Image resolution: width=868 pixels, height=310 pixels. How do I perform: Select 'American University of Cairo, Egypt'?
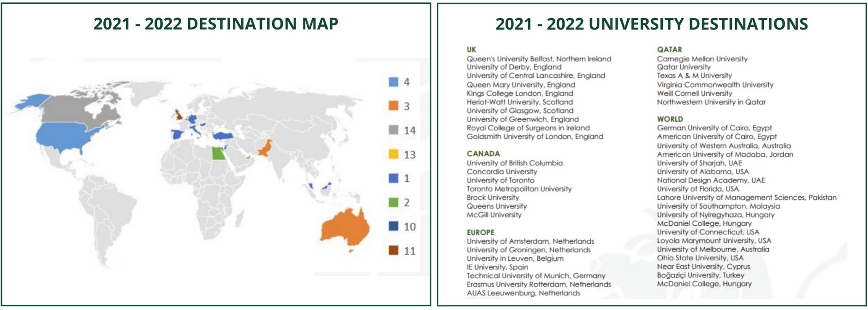coord(717,137)
